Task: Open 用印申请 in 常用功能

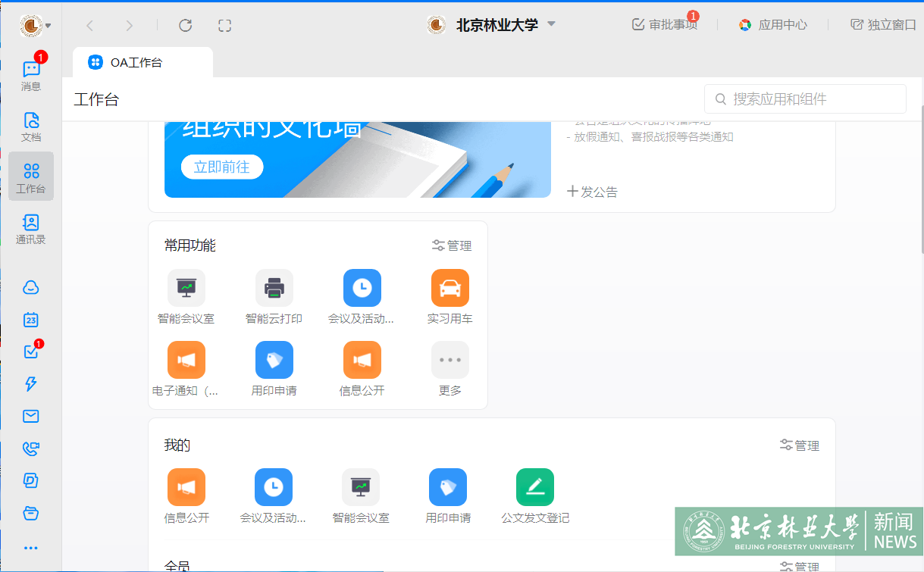Action: (x=274, y=370)
